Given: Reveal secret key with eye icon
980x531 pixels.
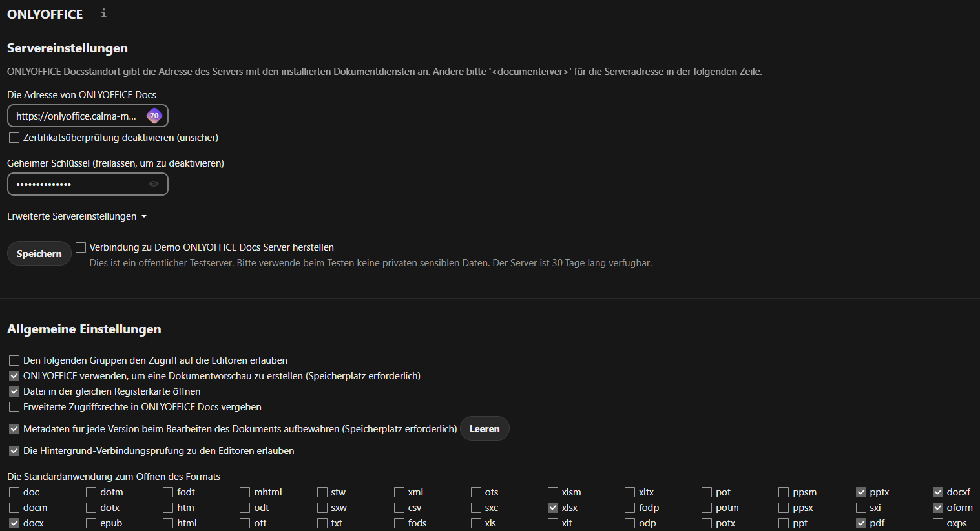Looking at the screenshot, I should pyautogui.click(x=154, y=184).
